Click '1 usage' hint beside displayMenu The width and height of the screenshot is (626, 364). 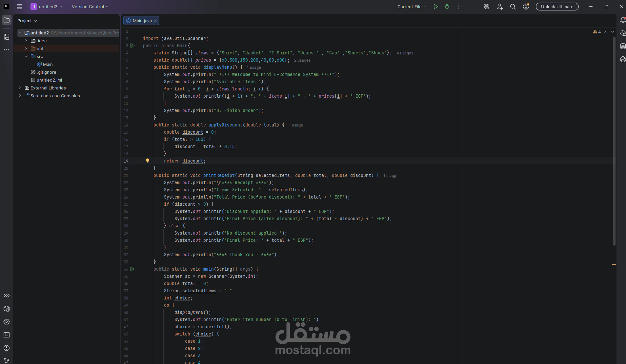(x=254, y=67)
